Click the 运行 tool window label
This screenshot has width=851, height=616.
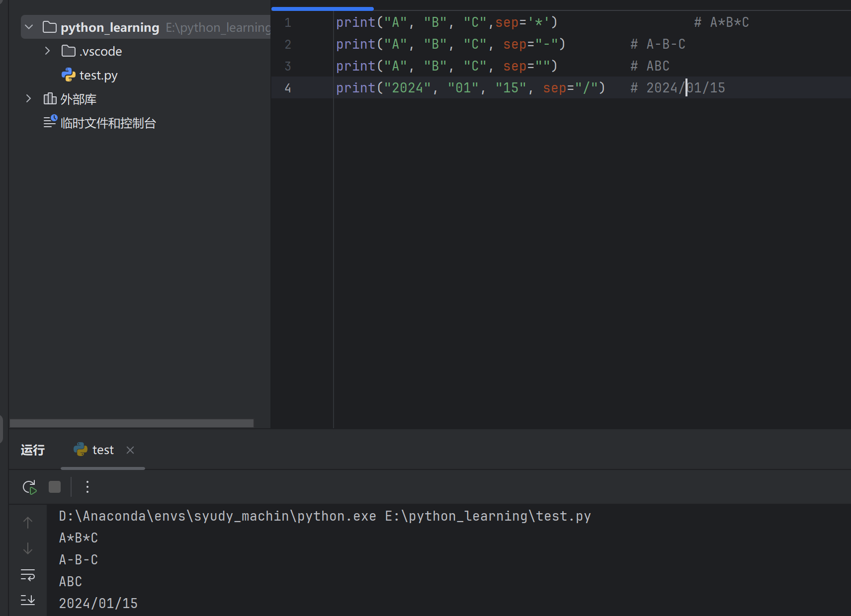tap(33, 450)
